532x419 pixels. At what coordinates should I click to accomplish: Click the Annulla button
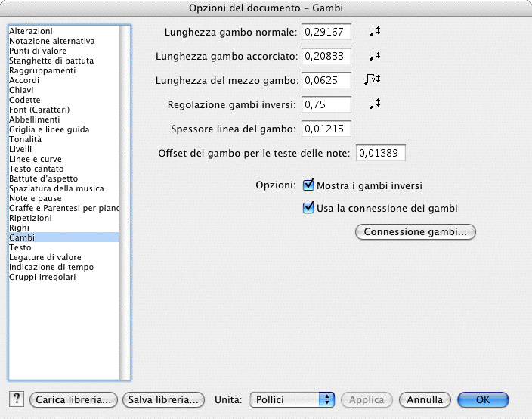pyautogui.click(x=425, y=399)
